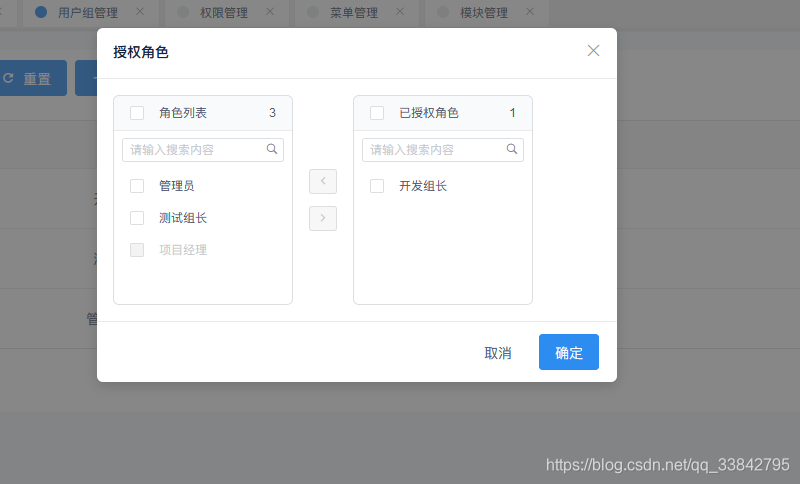Screen dimensions: 800x484
Task: Click the 授权角色 dialog title
Action: click(141, 52)
